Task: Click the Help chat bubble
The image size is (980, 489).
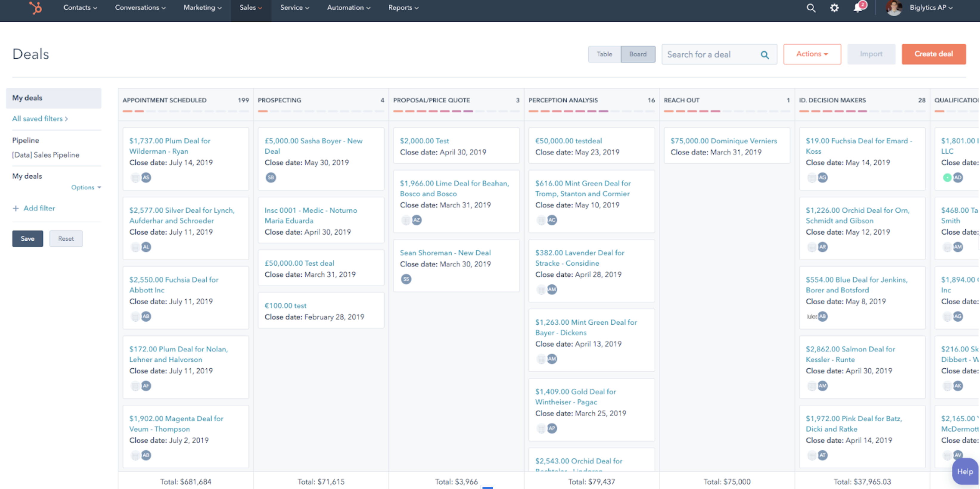Action: [x=965, y=471]
